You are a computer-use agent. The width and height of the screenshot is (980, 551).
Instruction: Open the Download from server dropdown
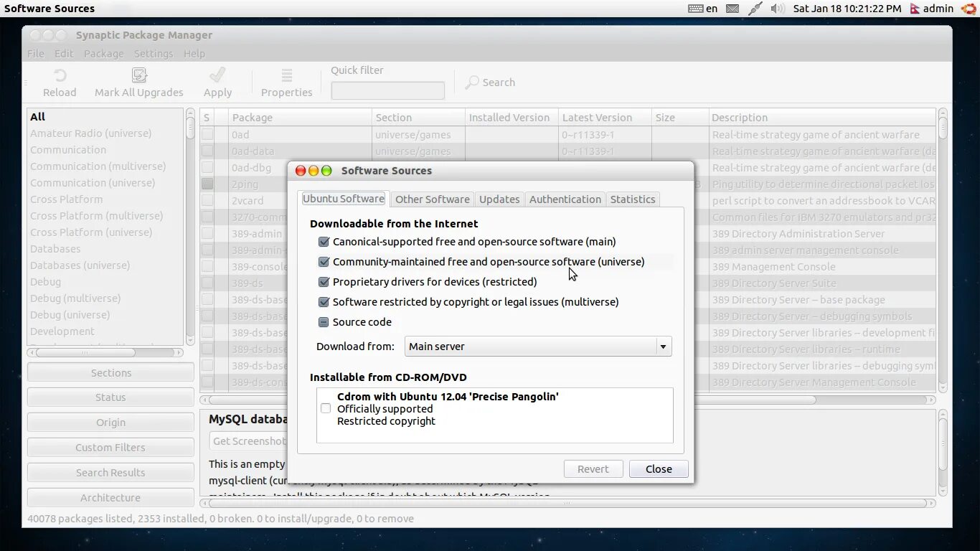(538, 347)
